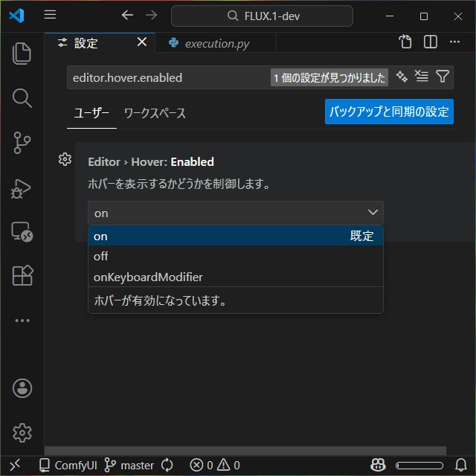Switch to the execution.py editor tab
This screenshot has width=476, height=476.
pyautogui.click(x=216, y=44)
